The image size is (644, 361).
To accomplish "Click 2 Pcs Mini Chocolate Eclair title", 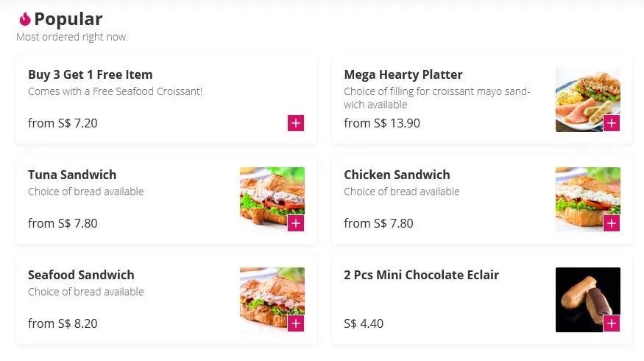I will point(421,275).
